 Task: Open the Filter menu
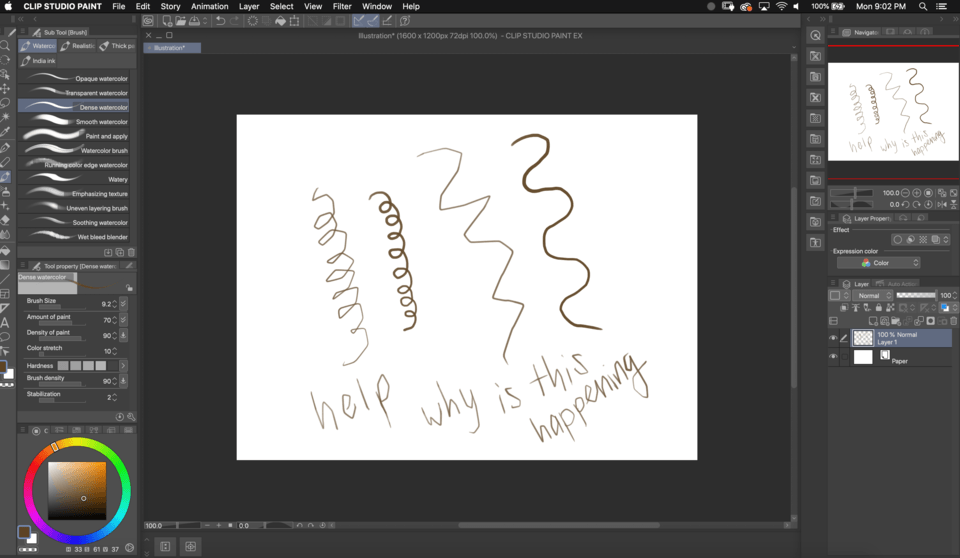(342, 6)
